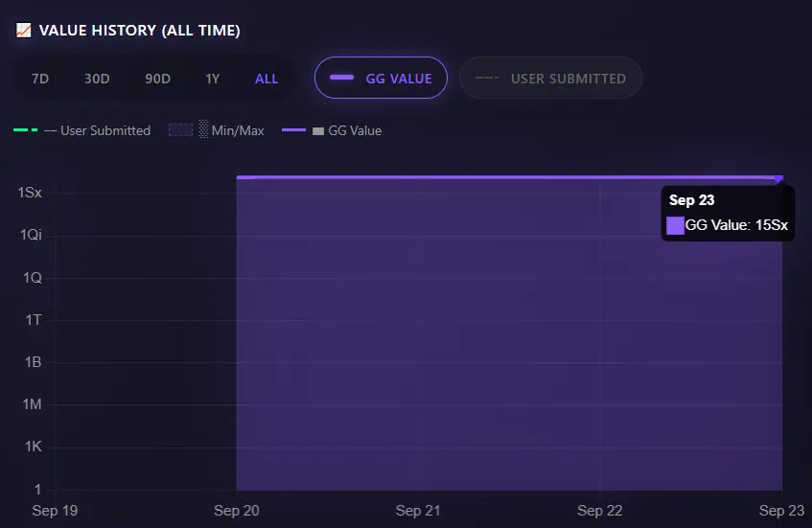This screenshot has height=528, width=812.
Task: Click the green dashed User Submitted legend icon
Action: 25,130
